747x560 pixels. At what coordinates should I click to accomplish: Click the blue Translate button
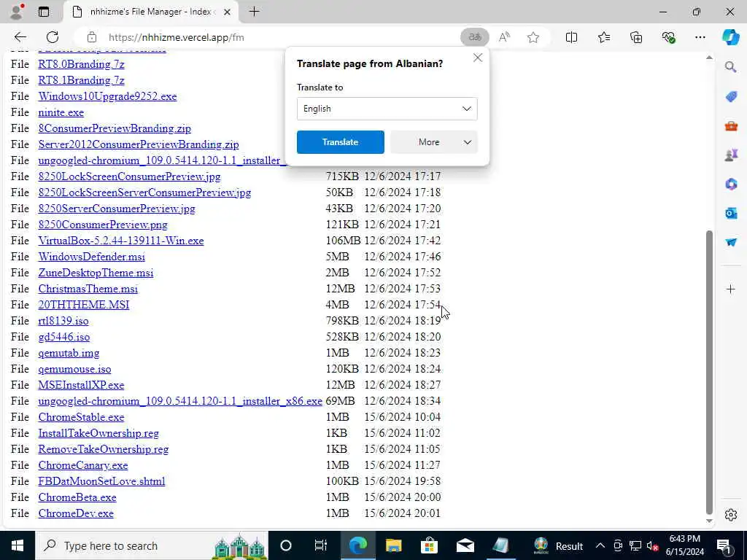(x=340, y=142)
